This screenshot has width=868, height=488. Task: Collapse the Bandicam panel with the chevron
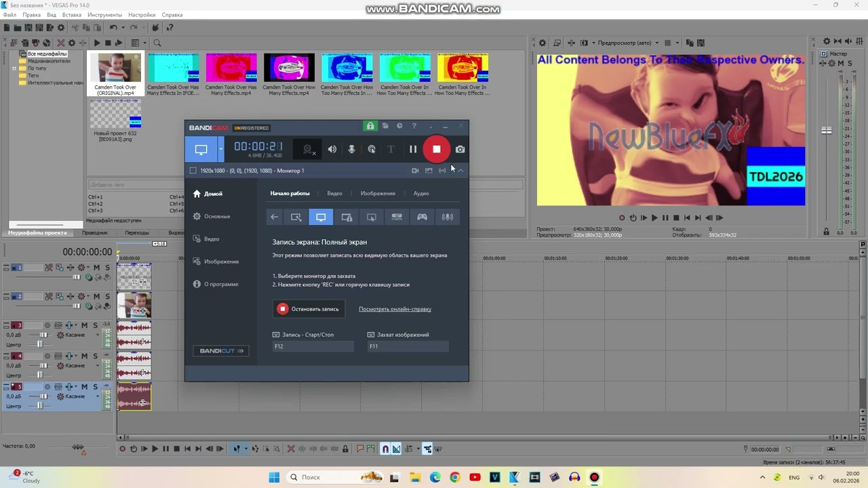tap(460, 171)
